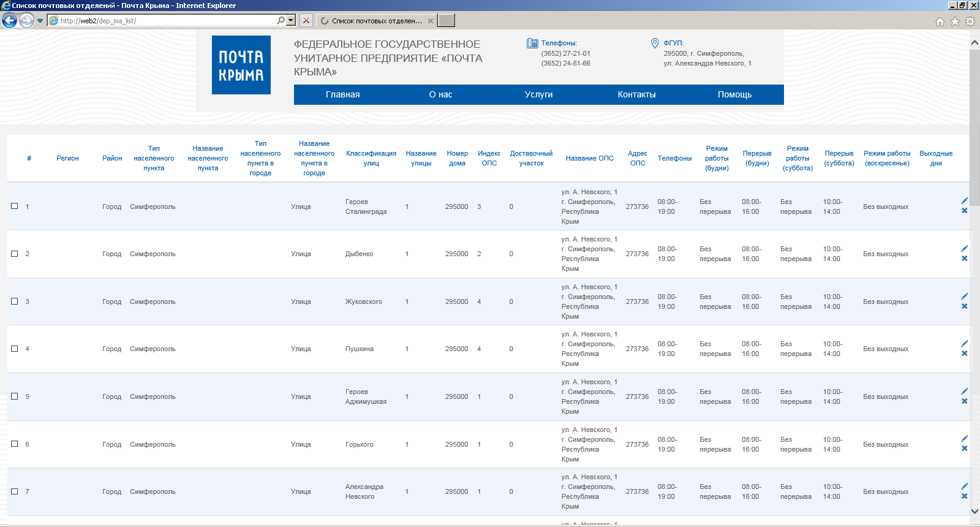The image size is (980, 527).
Task: Open the Помощь menu item
Action: click(735, 94)
